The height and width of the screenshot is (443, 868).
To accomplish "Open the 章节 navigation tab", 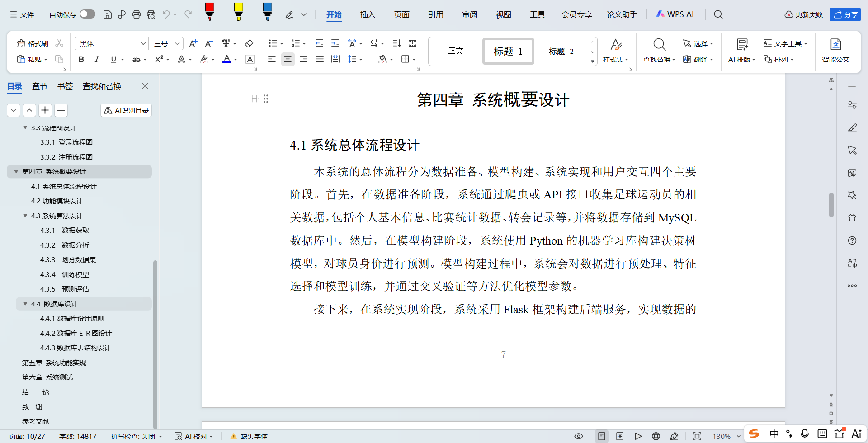I will coord(40,86).
